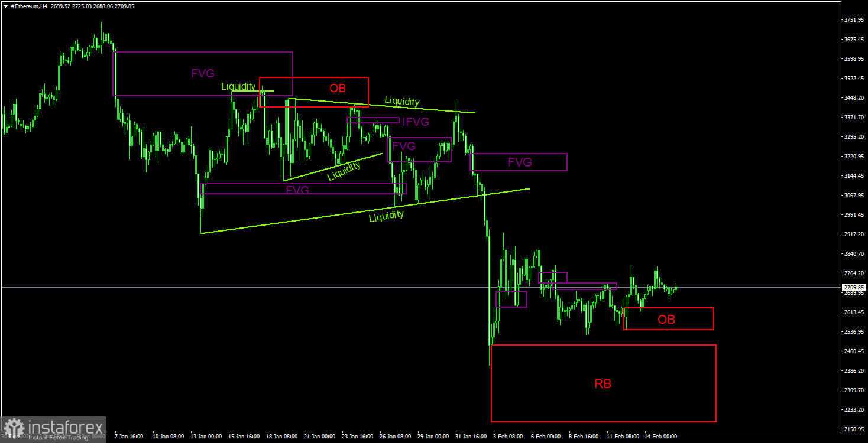Select the open price value 2699.52
The width and height of the screenshot is (868, 443).
point(61,6)
